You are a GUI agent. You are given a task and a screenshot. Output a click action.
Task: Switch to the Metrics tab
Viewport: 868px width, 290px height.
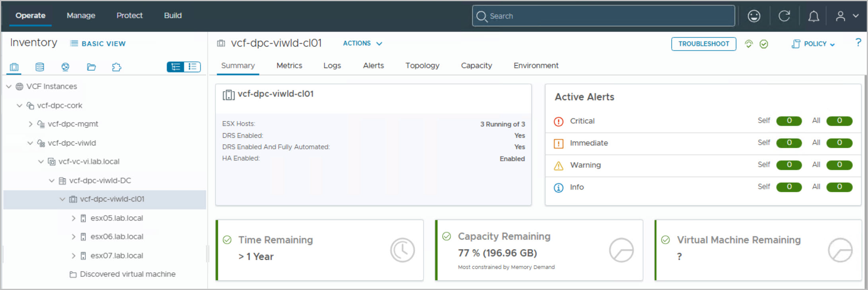tap(289, 66)
